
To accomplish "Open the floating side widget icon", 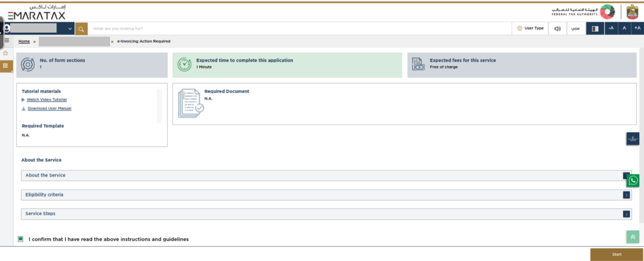I will [x=633, y=139].
